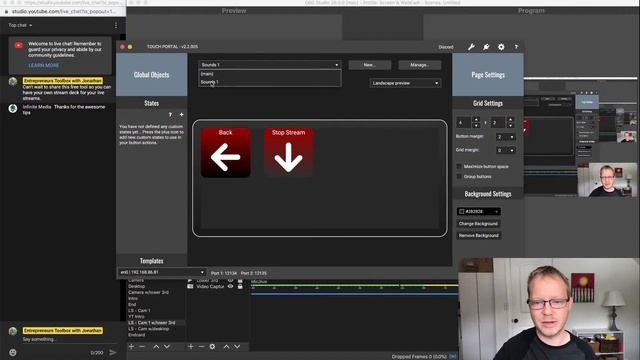Viewport: 640px width, 360px height.
Task: Add a new custom state with plus icon
Action: 182,115
